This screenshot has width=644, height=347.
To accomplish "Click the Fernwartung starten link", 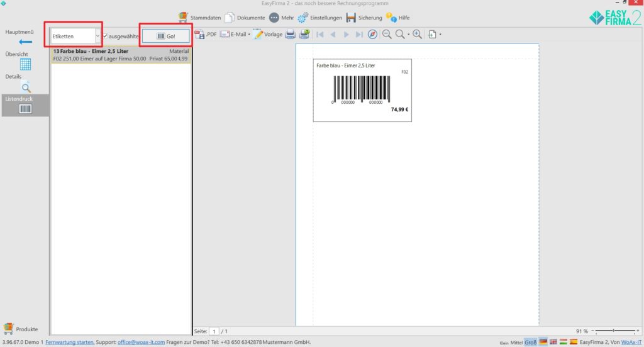I will [x=70, y=342].
